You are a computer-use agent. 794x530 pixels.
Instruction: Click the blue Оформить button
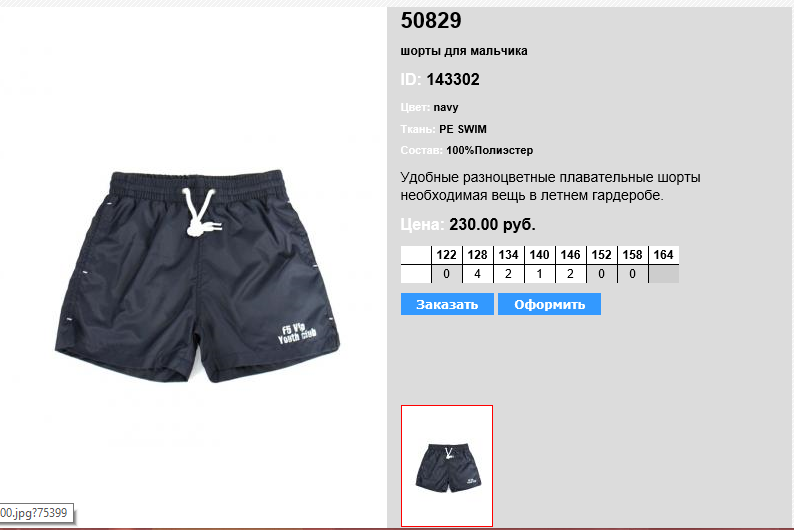click(549, 304)
